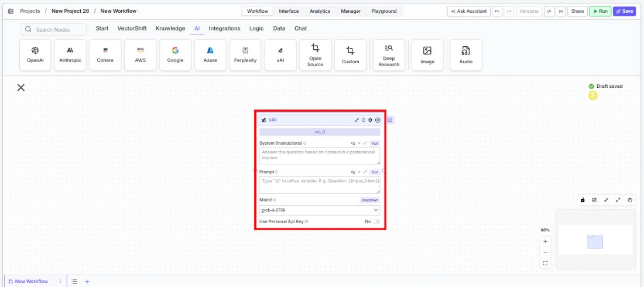Add an Azure node
The height and width of the screenshot is (287, 644).
210,55
